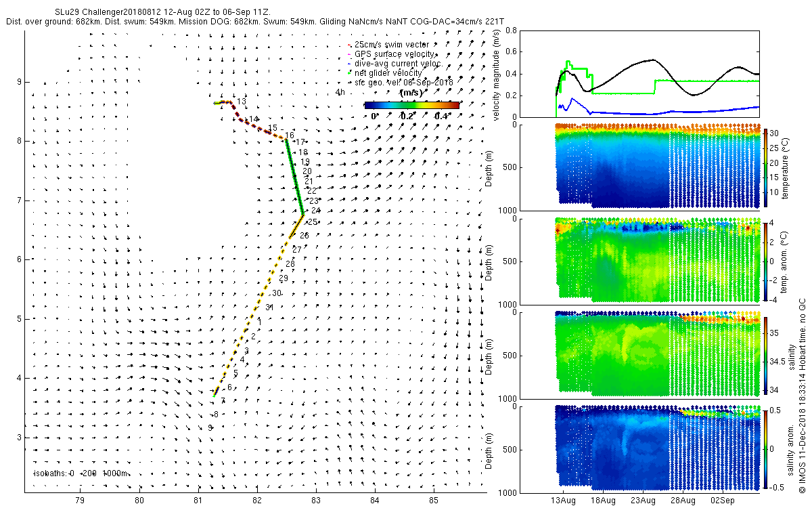Click the '79' longitude tick label on the map
Viewport: 812px width, 508px height.
[80, 499]
